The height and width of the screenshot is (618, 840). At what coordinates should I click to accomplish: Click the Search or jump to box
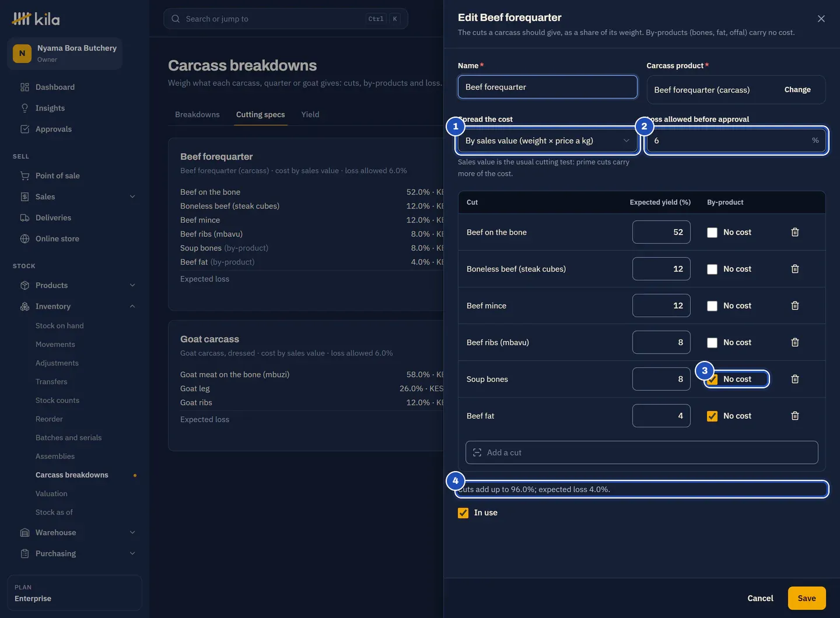click(x=286, y=19)
